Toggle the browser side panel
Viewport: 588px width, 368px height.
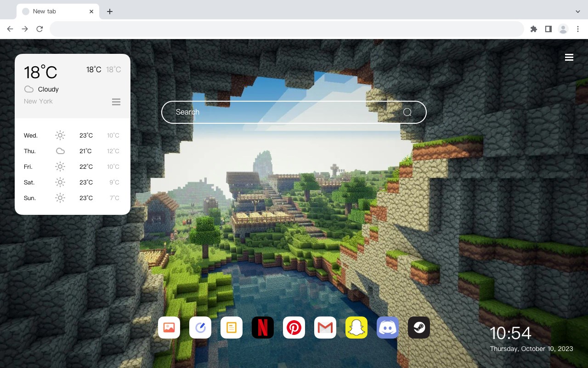[548, 29]
